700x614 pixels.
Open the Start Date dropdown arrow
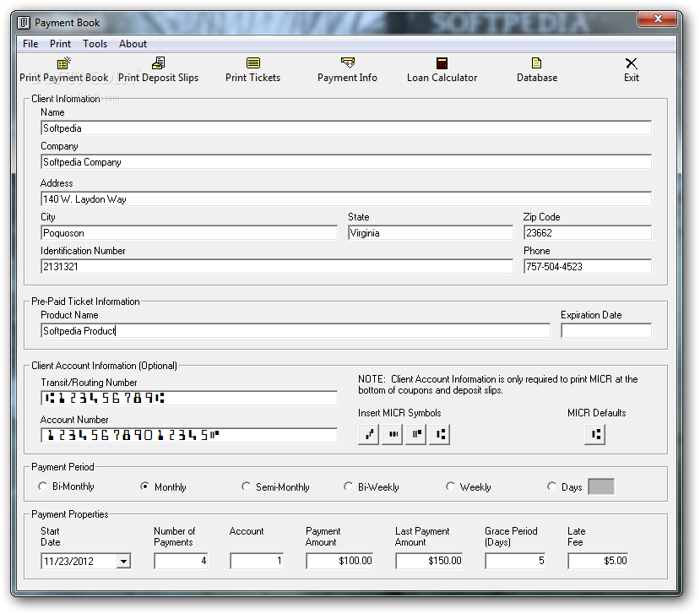(123, 562)
